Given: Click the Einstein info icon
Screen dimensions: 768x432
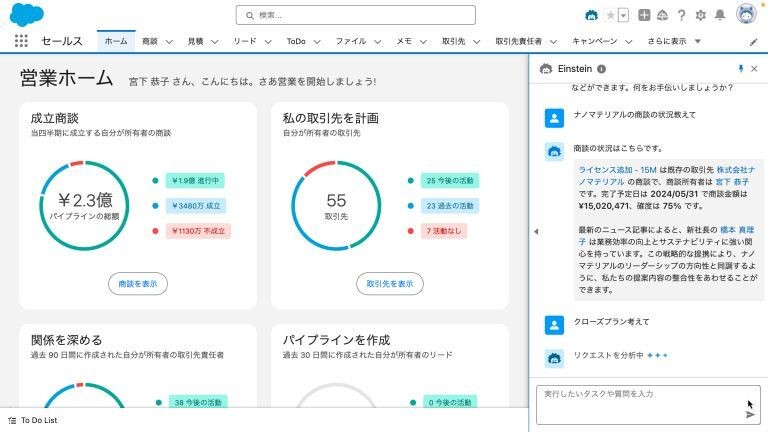Looking at the screenshot, I should tap(601, 69).
